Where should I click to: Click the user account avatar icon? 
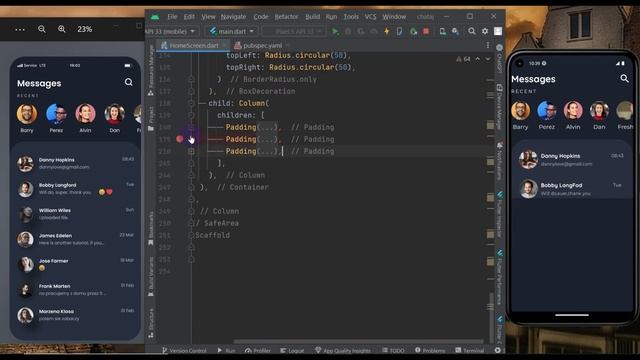point(498,31)
